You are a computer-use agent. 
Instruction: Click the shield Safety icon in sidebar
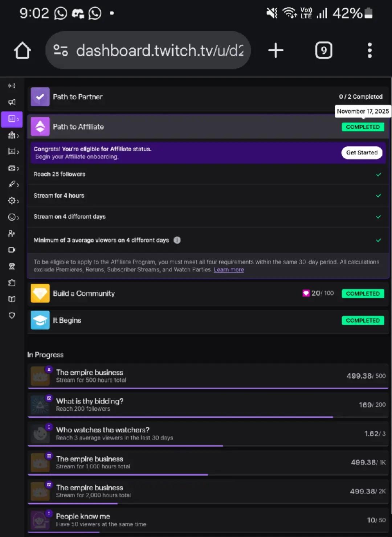[x=12, y=315]
